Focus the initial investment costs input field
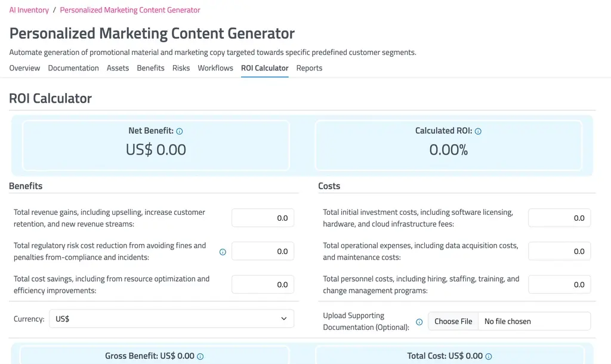 pos(559,218)
